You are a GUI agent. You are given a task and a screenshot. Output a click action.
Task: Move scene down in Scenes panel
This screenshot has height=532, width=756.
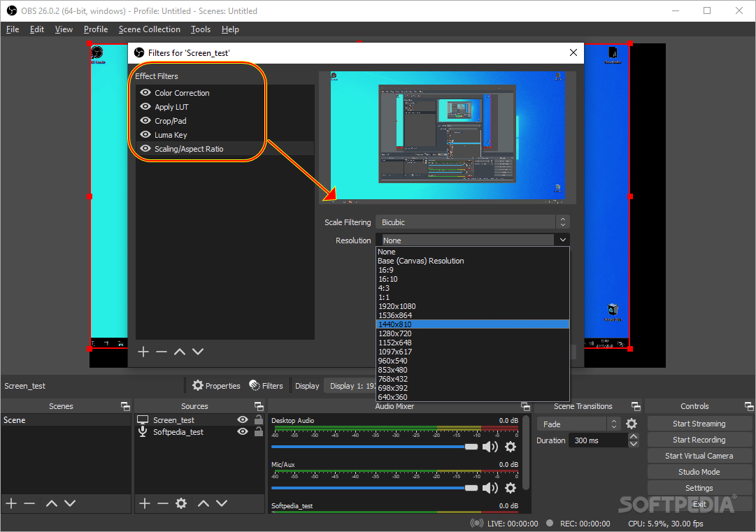coord(70,503)
